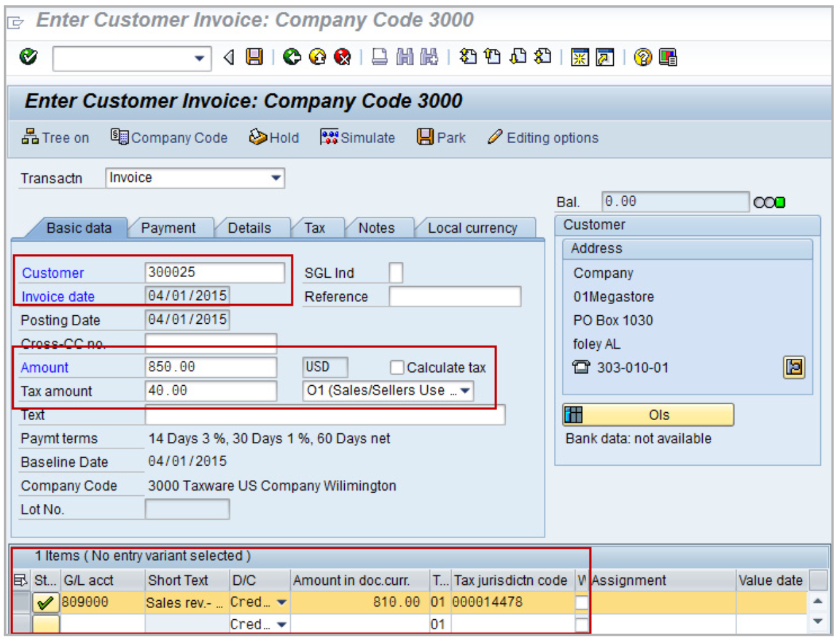Tick checkbox in the 809000 line item row
This screenshot has width=840, height=641.
(x=582, y=602)
